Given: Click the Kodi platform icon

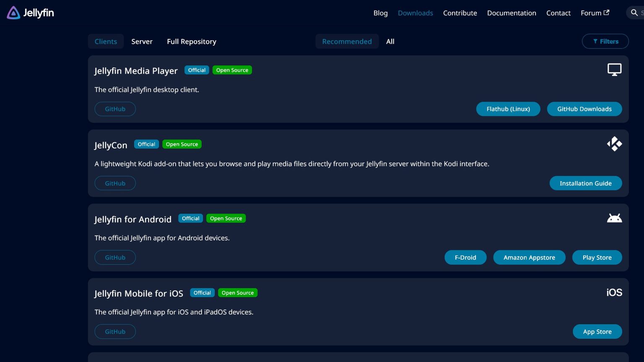Looking at the screenshot, I should 614,144.
